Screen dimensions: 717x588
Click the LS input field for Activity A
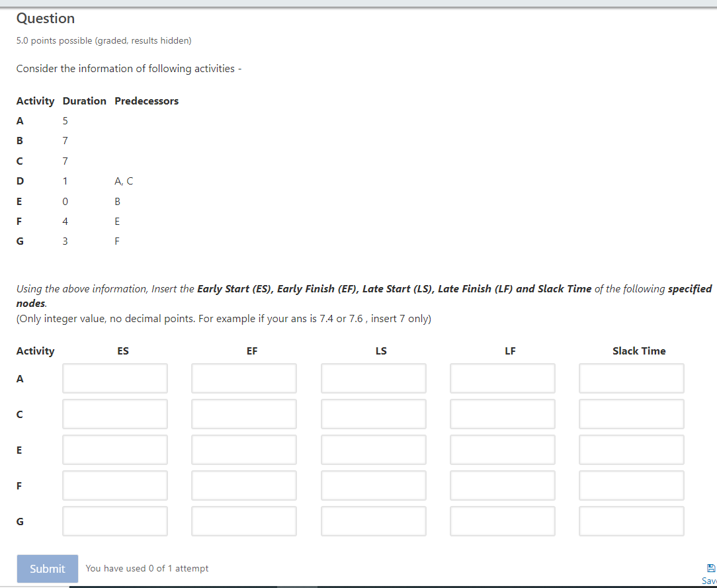pyautogui.click(x=373, y=378)
